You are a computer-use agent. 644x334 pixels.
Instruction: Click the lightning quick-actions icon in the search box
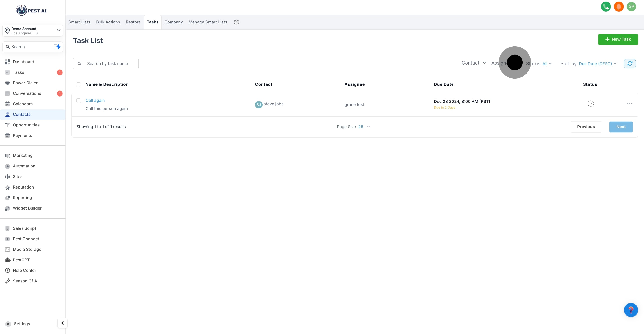58,47
